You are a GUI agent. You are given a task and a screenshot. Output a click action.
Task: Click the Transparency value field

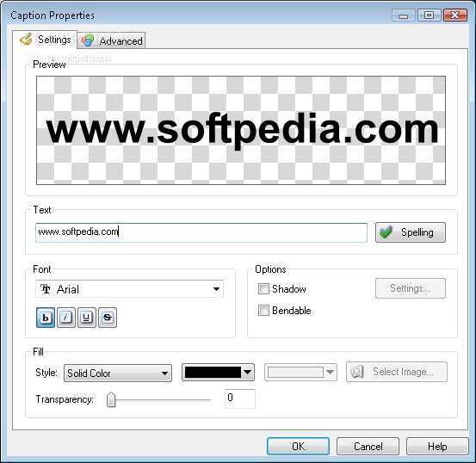(240, 398)
